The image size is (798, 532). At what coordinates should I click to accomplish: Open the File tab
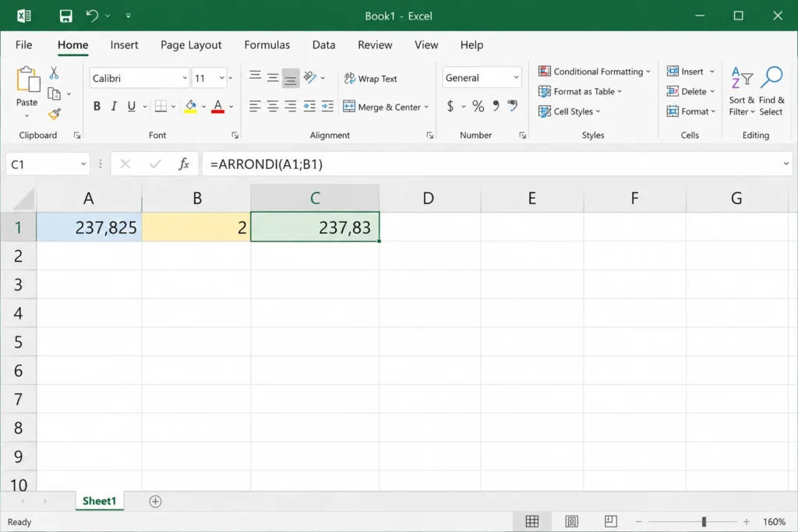[x=24, y=44]
